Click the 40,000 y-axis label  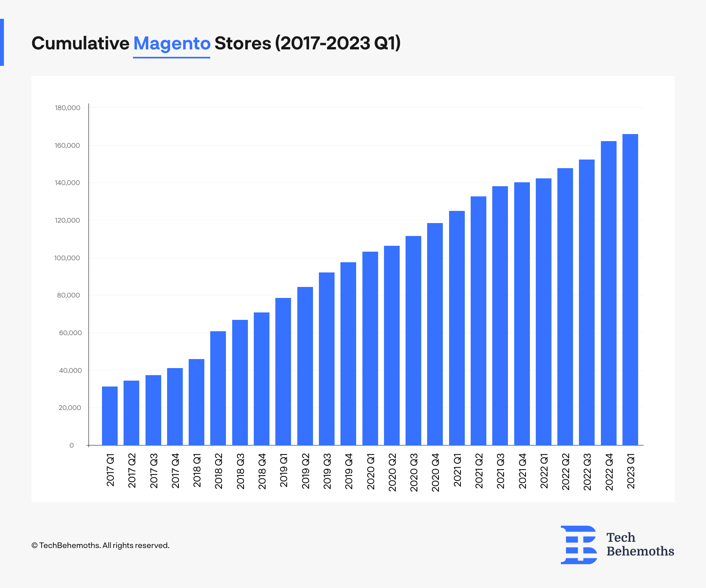pos(70,370)
